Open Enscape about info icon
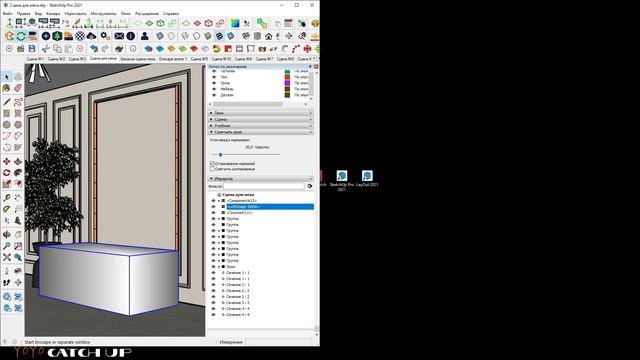Image resolution: width=640 pixels, height=360 pixels. tap(131, 36)
